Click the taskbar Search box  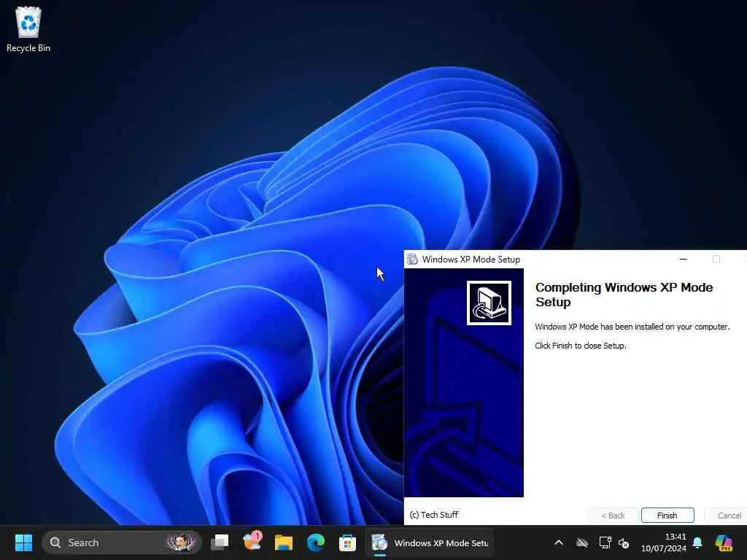point(122,542)
